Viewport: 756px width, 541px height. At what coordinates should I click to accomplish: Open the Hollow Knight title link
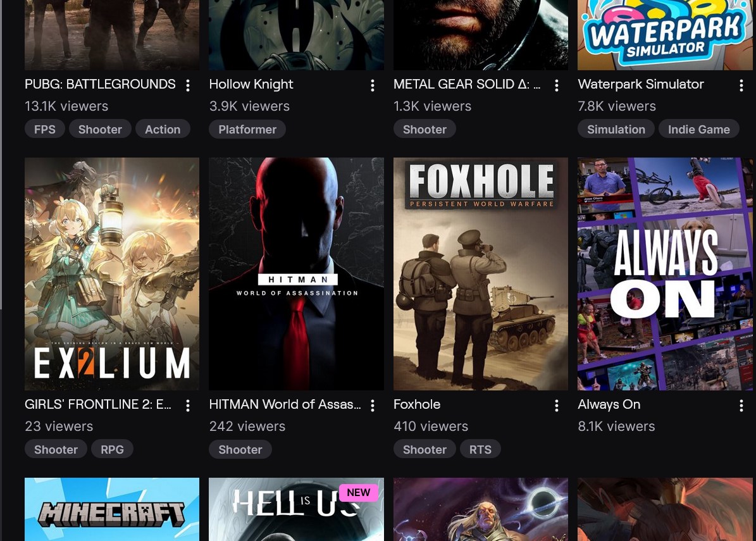(x=251, y=84)
